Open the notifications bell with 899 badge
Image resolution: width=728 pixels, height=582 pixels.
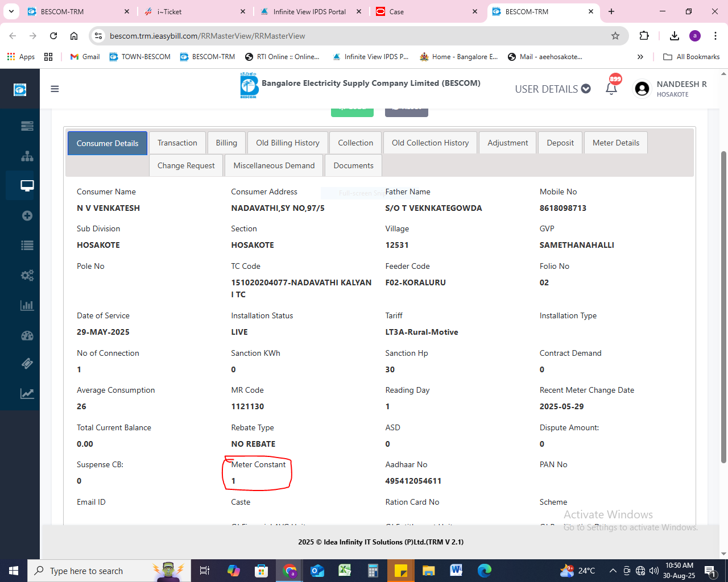coord(611,88)
